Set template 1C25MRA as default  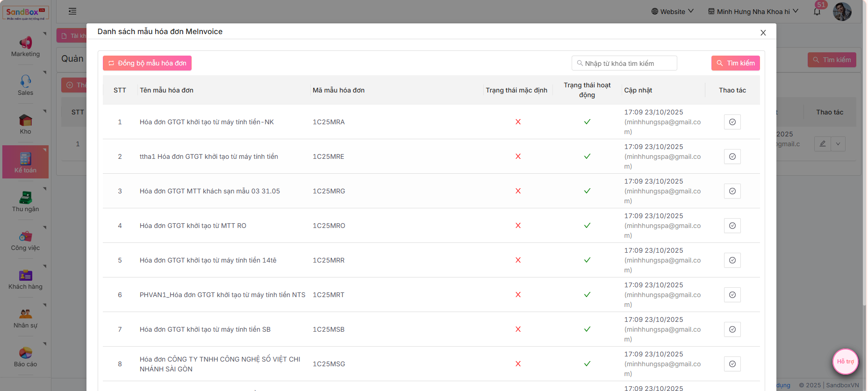click(x=732, y=122)
